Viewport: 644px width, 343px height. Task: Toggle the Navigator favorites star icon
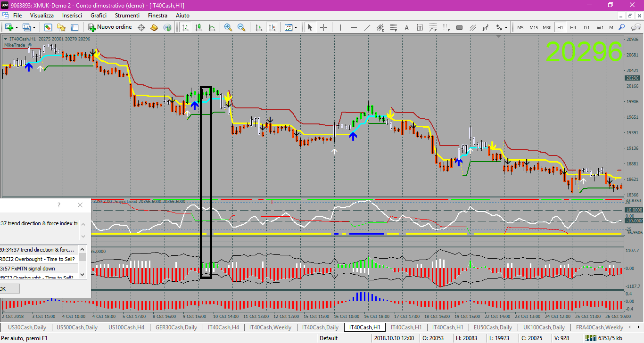[x=61, y=27]
